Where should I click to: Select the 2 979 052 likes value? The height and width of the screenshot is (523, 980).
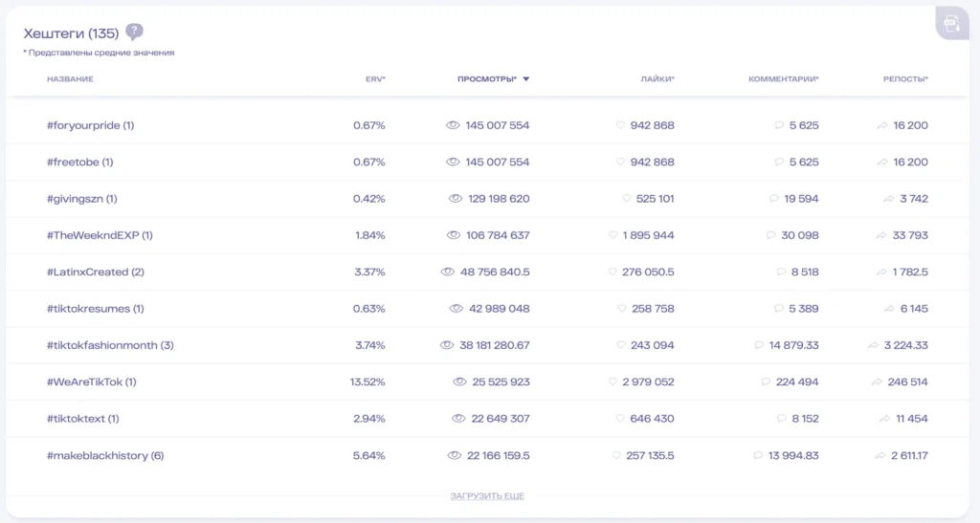click(x=648, y=381)
